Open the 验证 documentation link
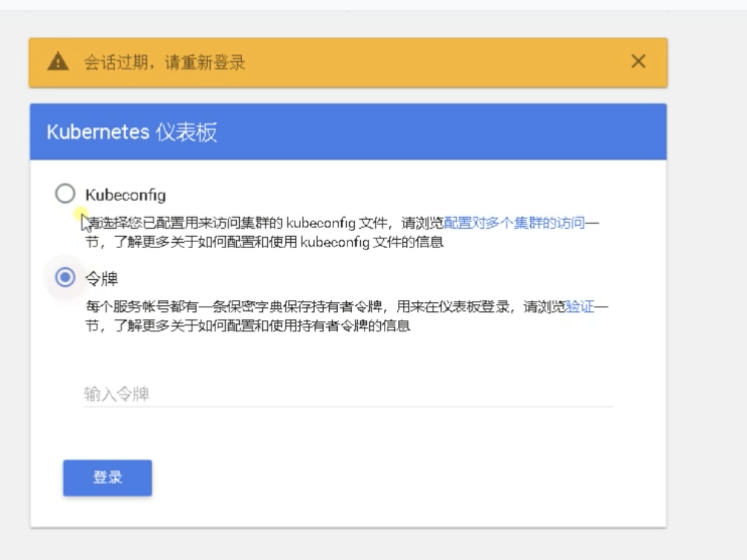 coord(580,307)
